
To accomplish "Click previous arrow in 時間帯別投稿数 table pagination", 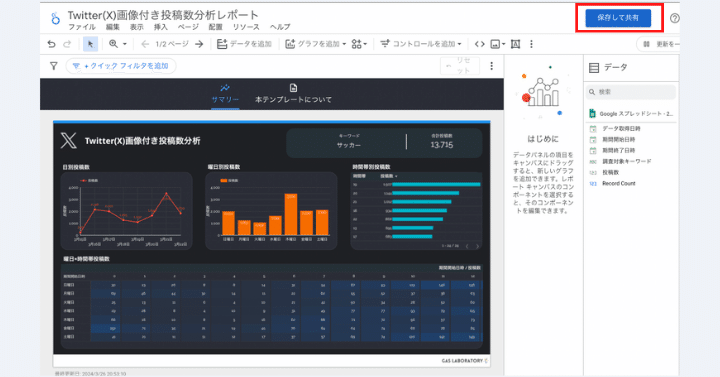I will [x=467, y=246].
